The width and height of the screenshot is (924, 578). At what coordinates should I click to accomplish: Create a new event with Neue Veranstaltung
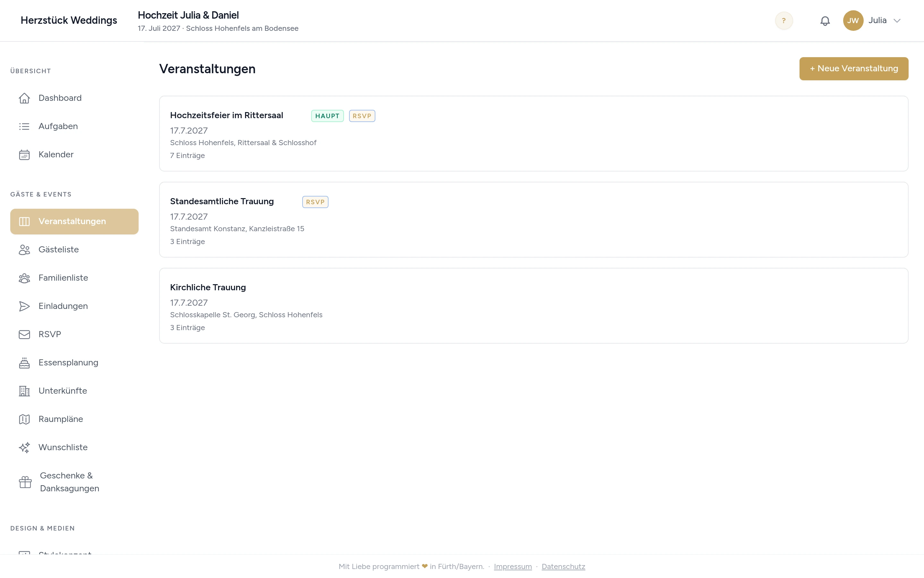point(854,69)
